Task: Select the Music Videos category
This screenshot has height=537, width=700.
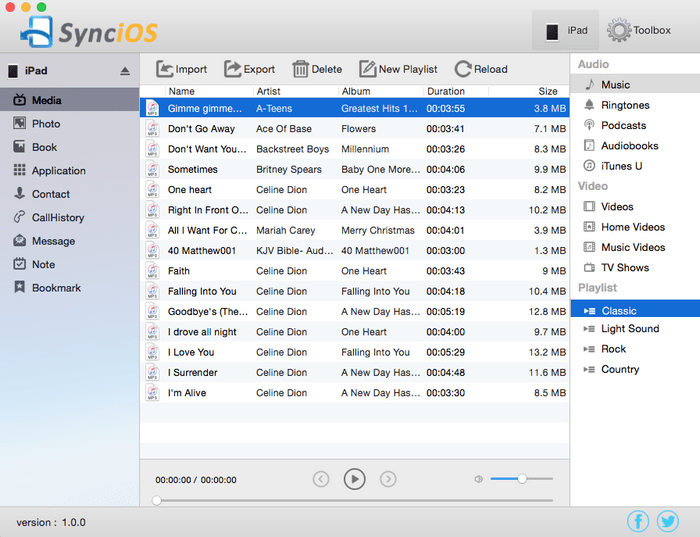Action: [x=635, y=247]
